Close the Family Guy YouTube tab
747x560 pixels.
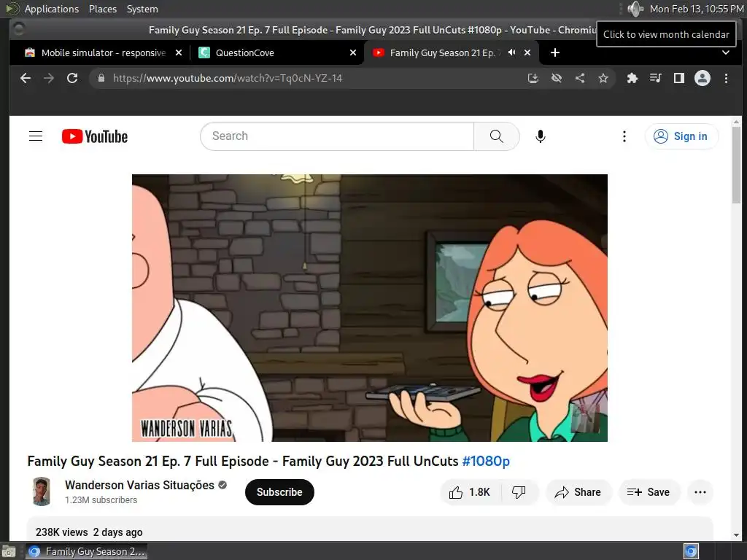(x=527, y=52)
